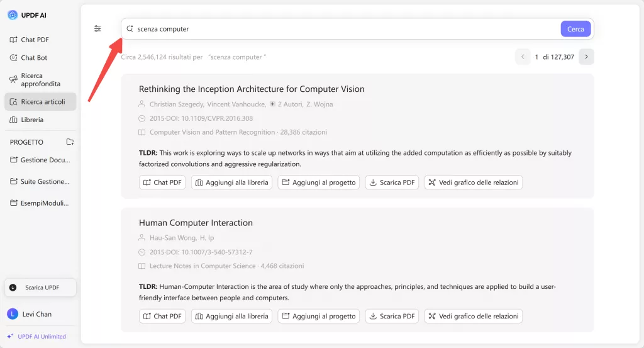
Task: Go to previous results page
Action: 522,57
